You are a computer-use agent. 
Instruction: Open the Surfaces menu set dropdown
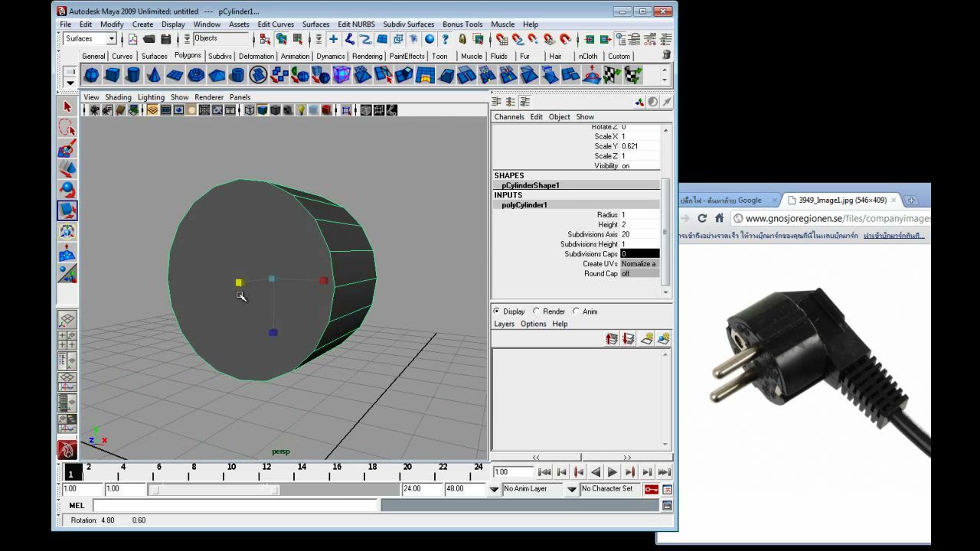click(x=111, y=39)
